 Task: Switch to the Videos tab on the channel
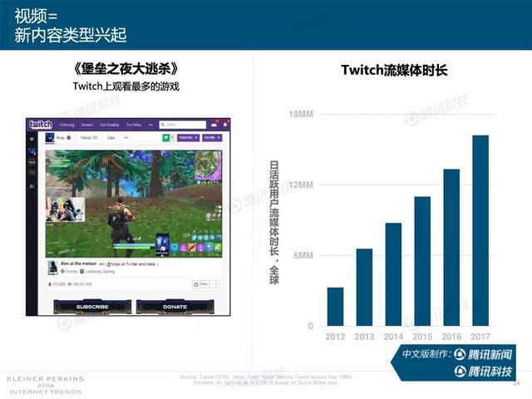[89, 138]
